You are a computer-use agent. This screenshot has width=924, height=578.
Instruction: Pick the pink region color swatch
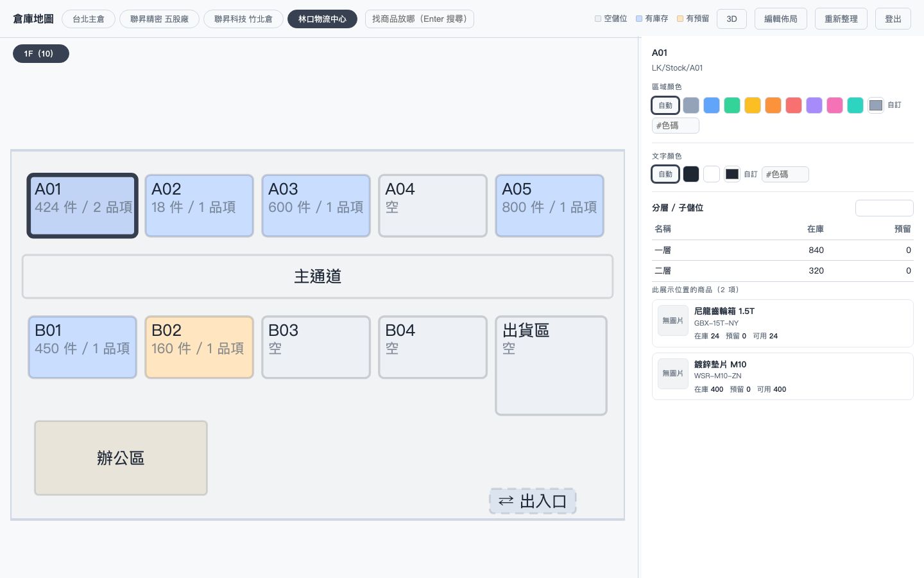(835, 105)
